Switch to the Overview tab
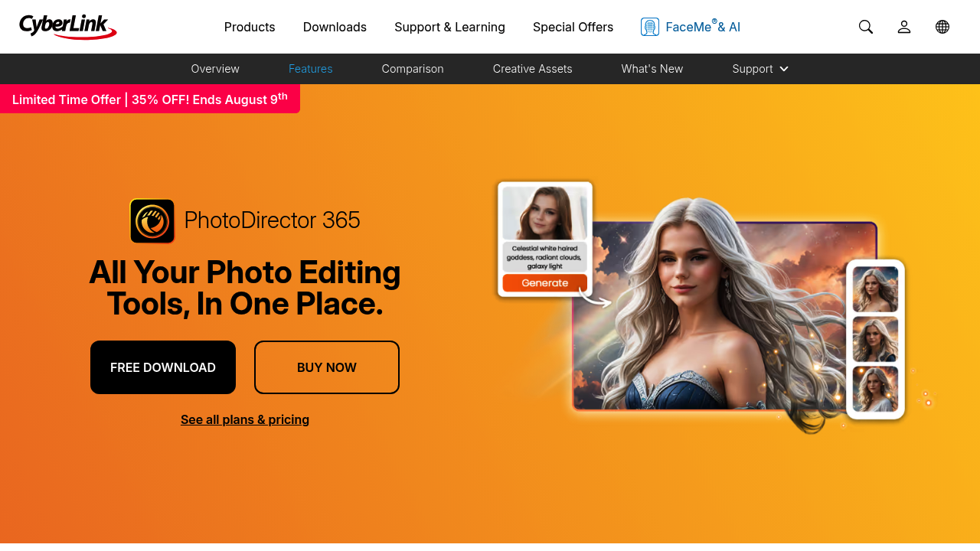The height and width of the screenshot is (551, 980). pos(215,69)
